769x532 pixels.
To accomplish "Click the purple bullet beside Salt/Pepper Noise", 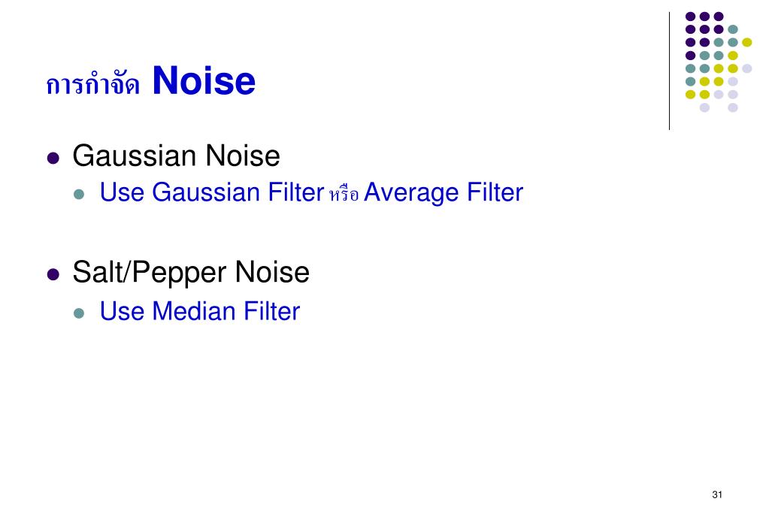I will [53, 274].
